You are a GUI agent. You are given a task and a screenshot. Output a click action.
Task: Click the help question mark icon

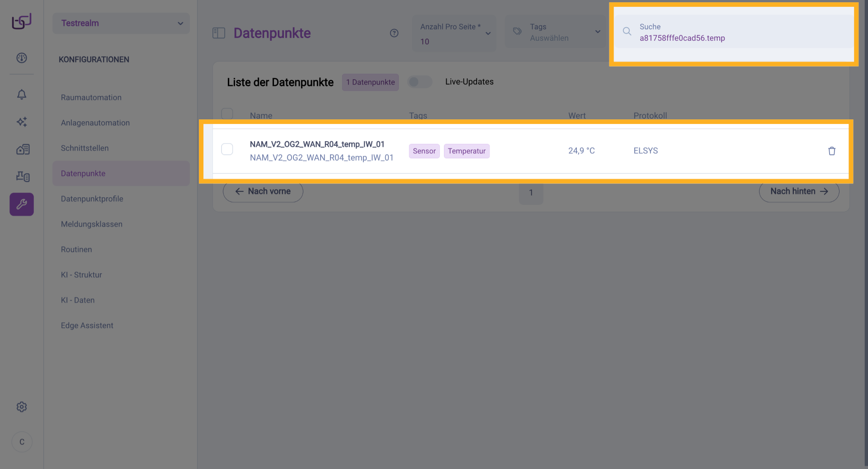pos(394,33)
